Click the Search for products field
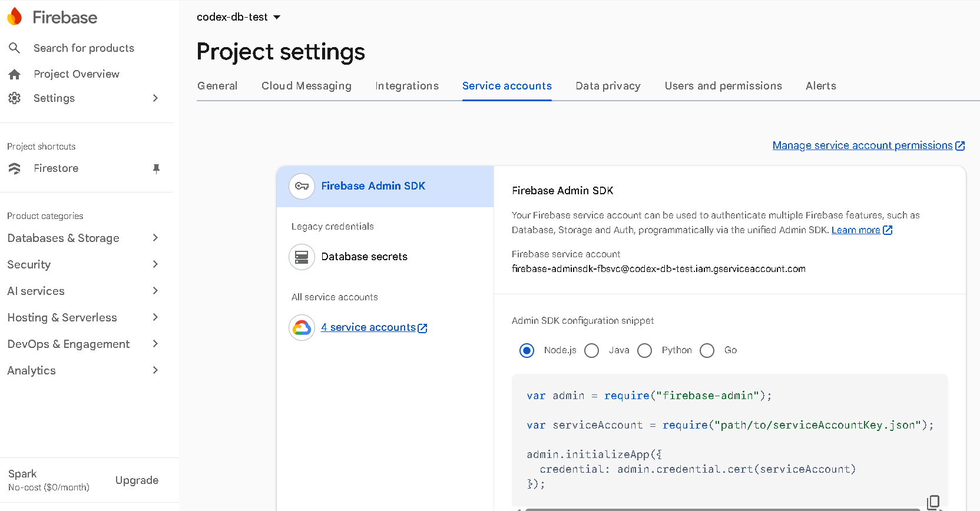The height and width of the screenshot is (511, 980). pos(84,48)
